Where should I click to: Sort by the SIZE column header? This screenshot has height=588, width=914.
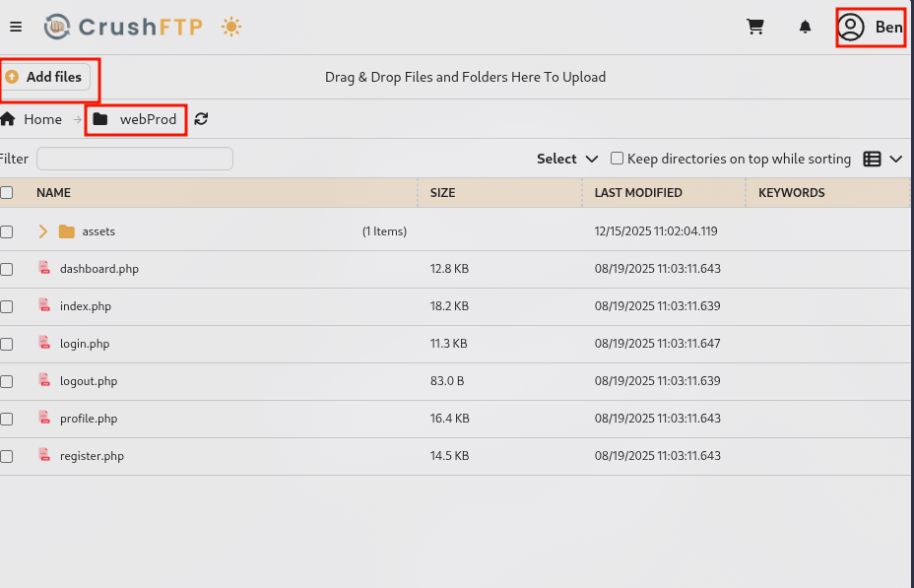443,193
